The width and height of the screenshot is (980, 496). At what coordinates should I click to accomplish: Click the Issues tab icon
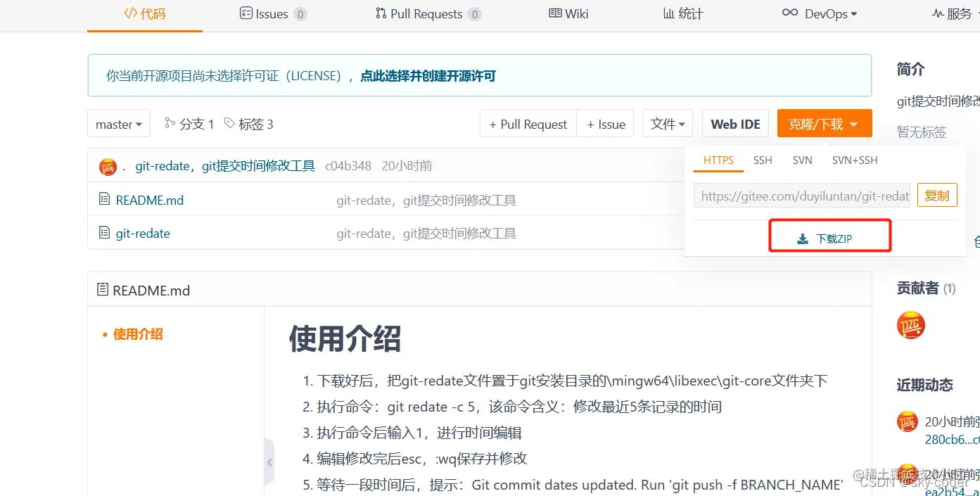[x=246, y=13]
